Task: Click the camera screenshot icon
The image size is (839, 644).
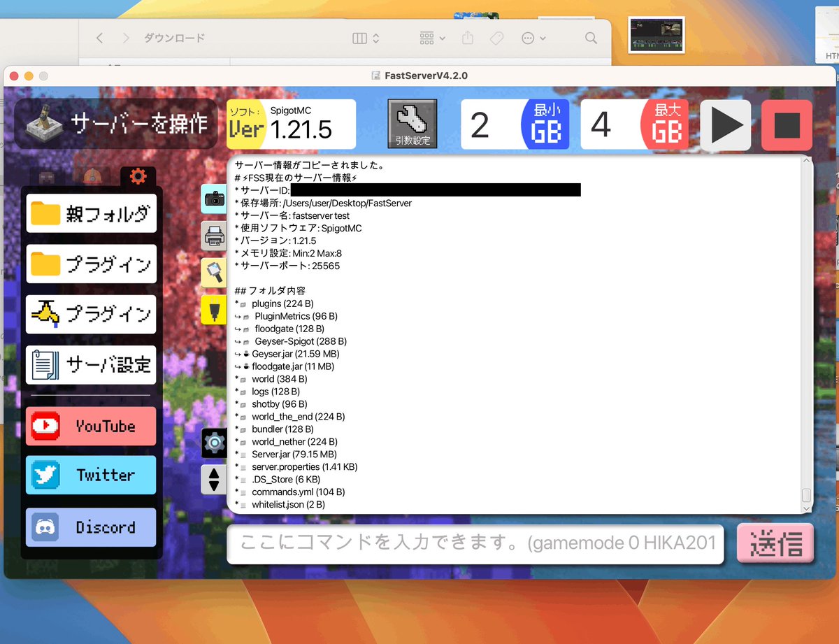Action: click(214, 199)
